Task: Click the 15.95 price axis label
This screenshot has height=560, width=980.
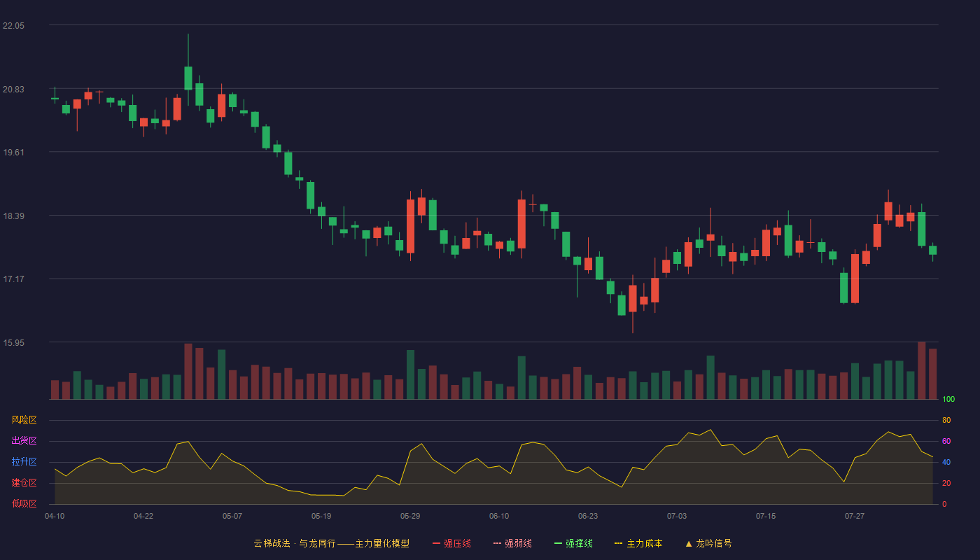Action: tap(14, 343)
